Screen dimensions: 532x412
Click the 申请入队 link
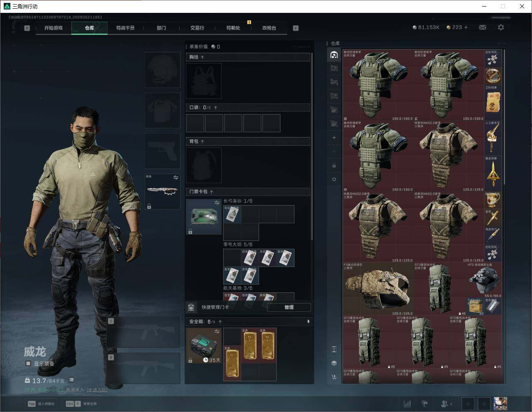coord(97,390)
